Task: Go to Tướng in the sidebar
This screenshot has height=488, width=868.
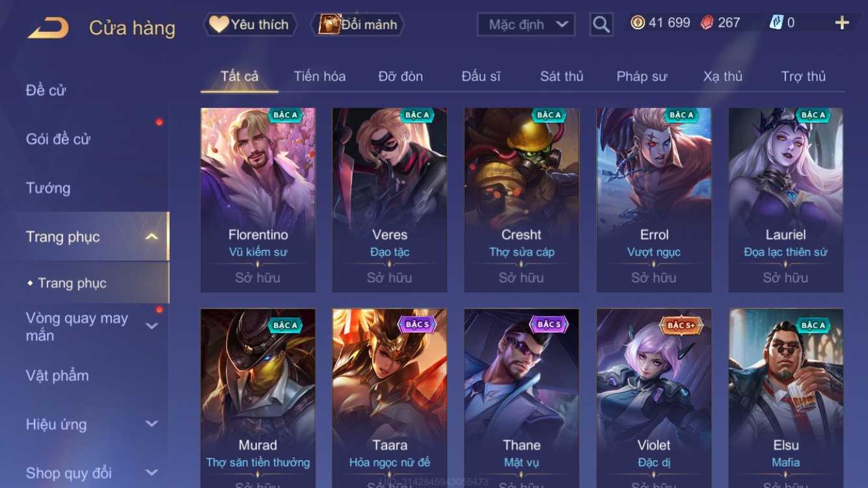Action: (48, 188)
